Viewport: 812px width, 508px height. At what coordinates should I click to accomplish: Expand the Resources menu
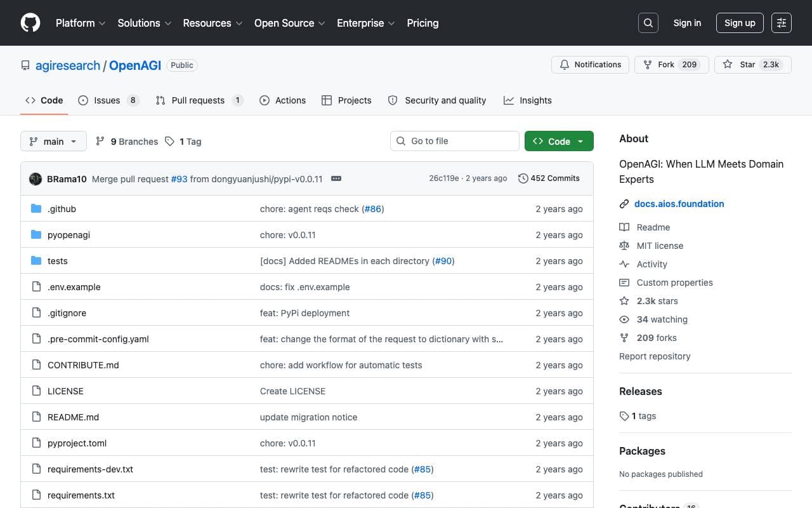coord(213,23)
